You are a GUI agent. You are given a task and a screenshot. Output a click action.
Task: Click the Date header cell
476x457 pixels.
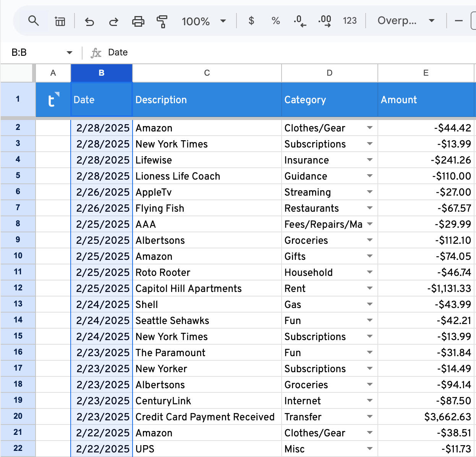click(x=102, y=100)
